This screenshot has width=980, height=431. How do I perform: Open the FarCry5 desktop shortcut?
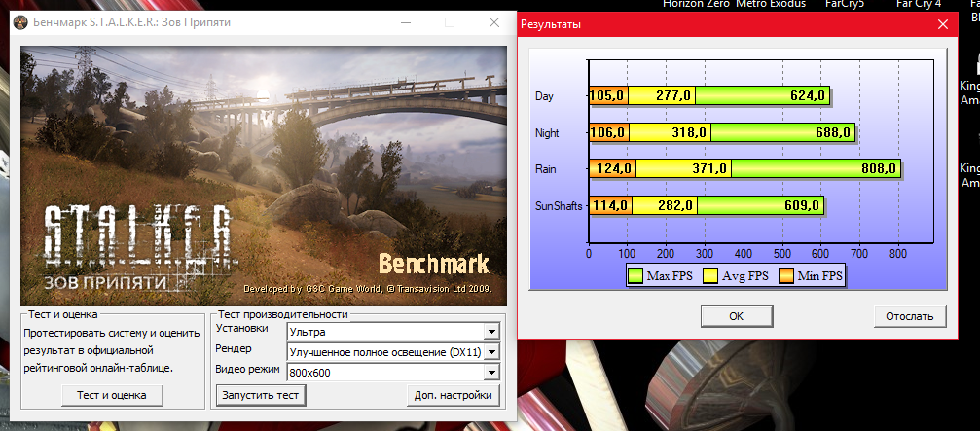(844, 4)
